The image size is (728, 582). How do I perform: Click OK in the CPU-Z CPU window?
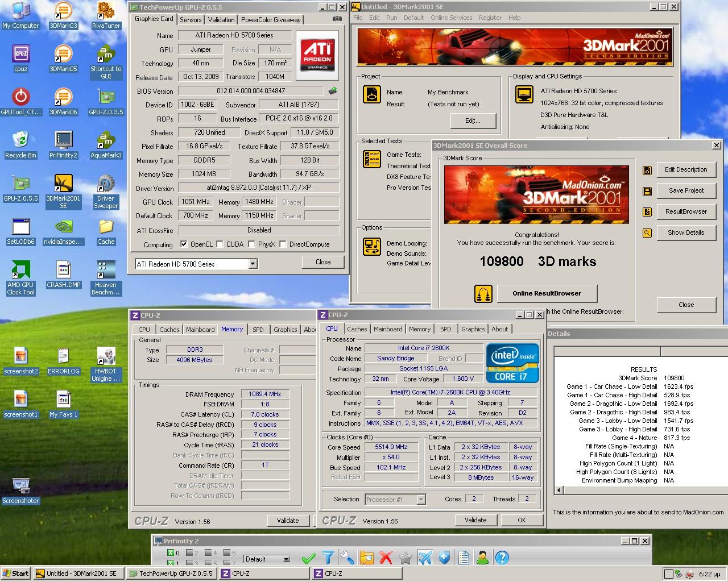(x=522, y=520)
